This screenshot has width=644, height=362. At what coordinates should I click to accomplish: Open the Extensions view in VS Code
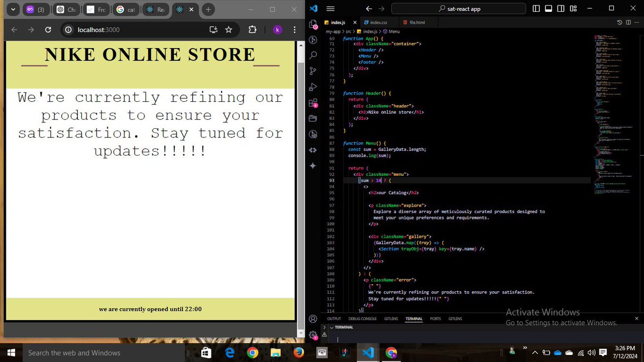[x=313, y=103]
